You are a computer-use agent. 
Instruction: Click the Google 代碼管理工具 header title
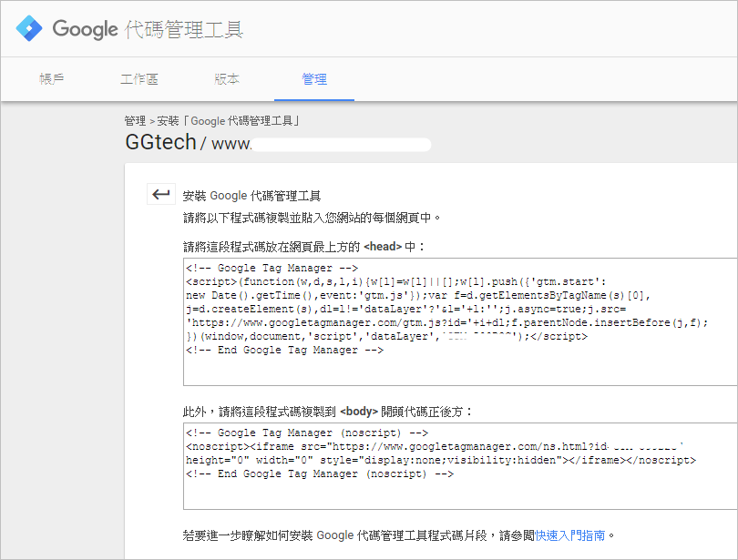pos(148,29)
